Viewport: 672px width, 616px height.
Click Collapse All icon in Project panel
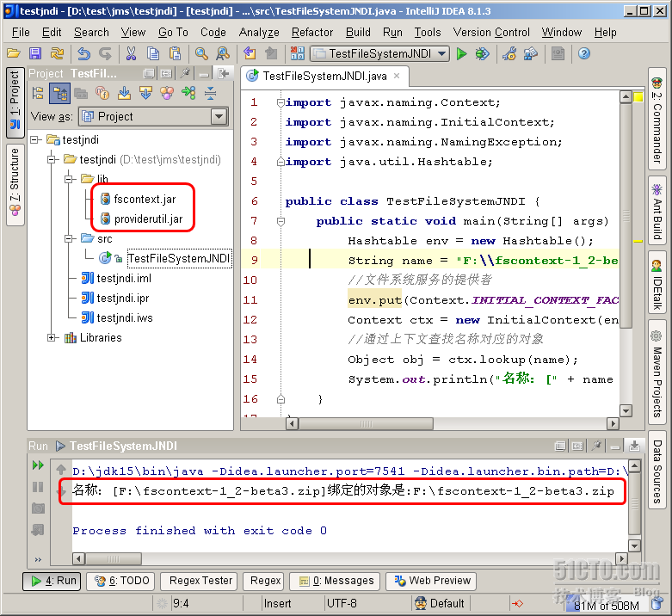coord(211,93)
